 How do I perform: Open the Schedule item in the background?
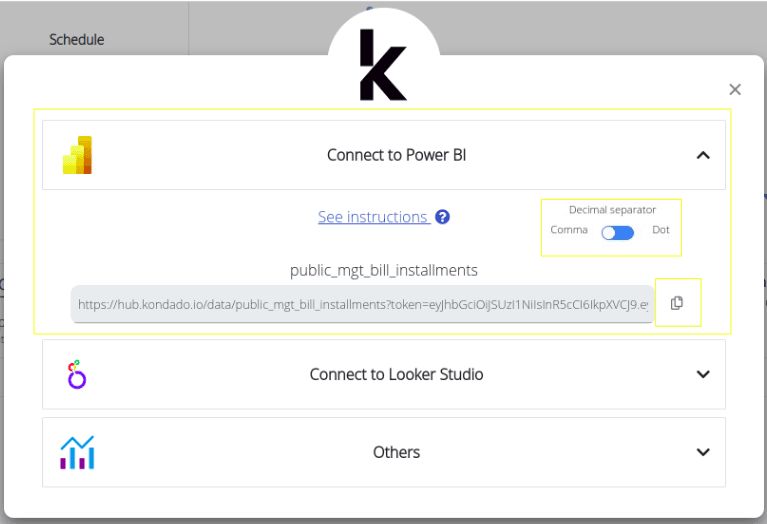point(77,40)
